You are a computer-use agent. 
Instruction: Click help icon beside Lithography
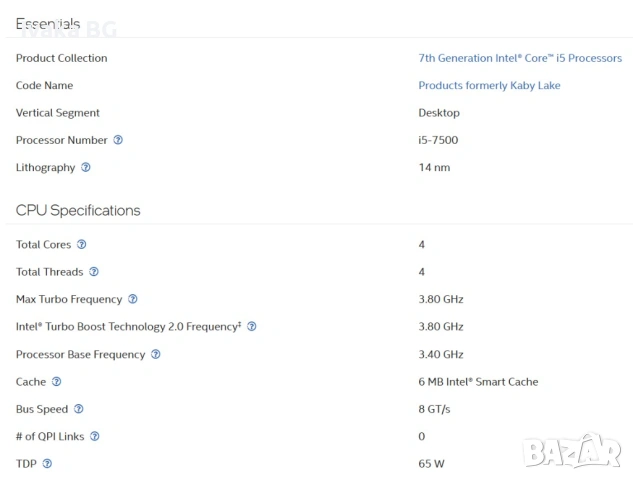86,167
